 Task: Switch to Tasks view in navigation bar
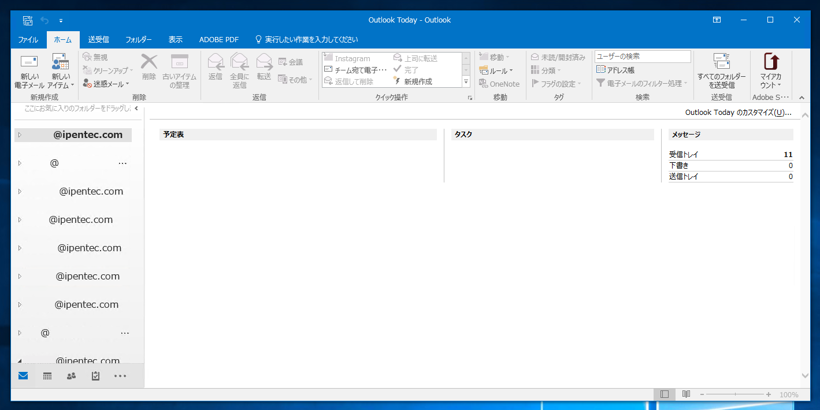[96, 375]
